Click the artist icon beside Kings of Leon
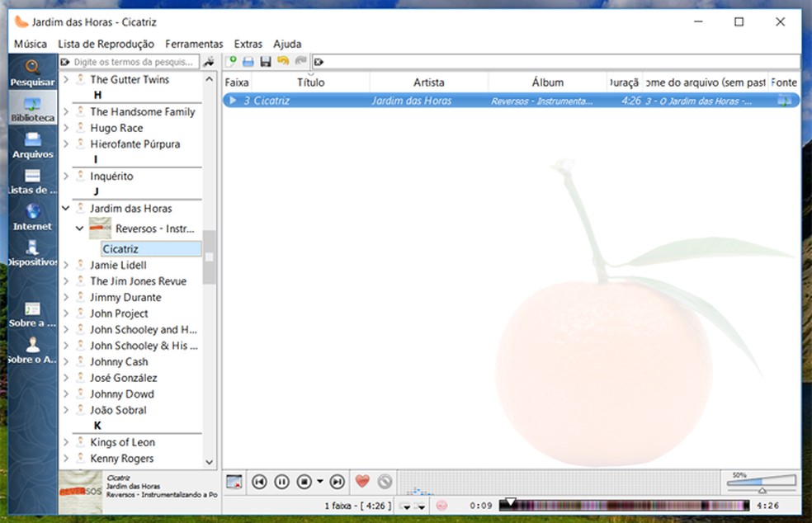Screen dimensions: 812x523 pyautogui.click(x=81, y=441)
